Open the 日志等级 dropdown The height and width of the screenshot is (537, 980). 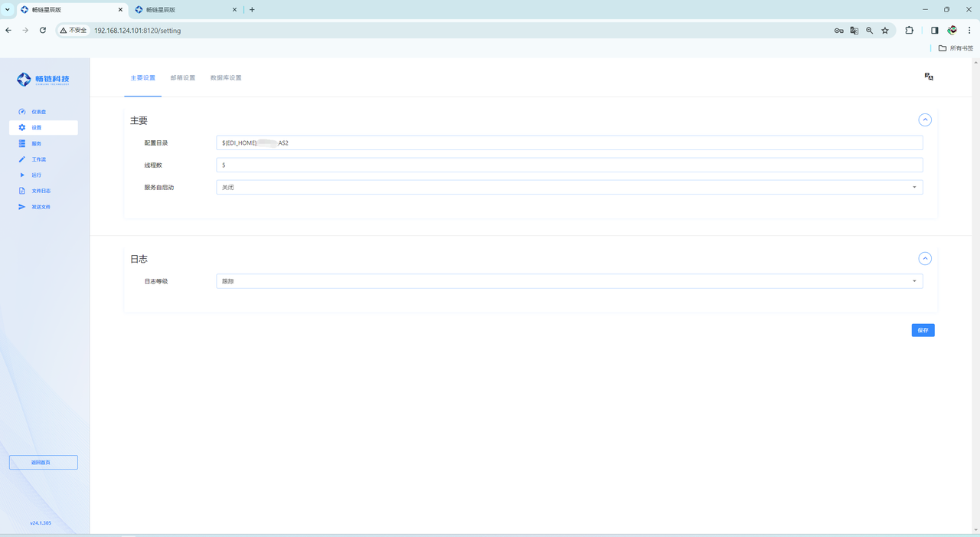click(x=569, y=281)
